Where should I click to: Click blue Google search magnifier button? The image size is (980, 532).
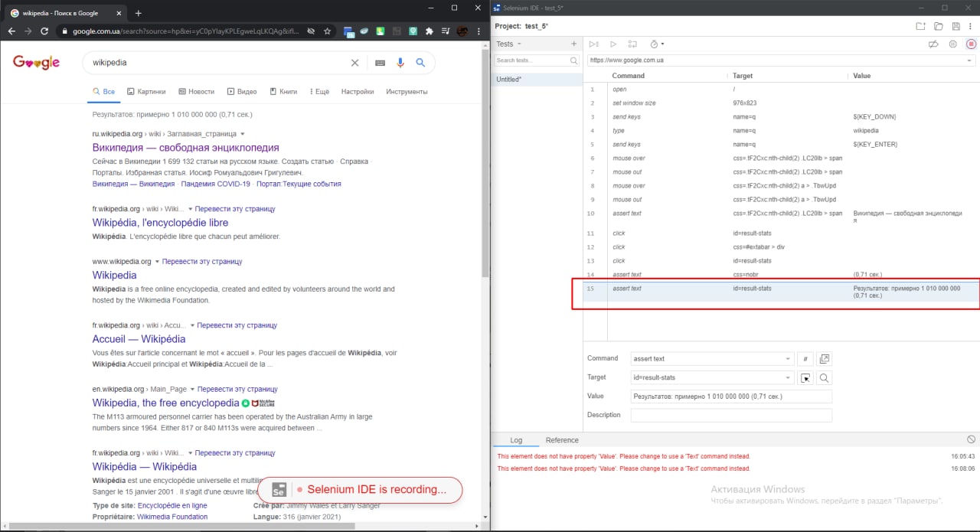(x=420, y=63)
